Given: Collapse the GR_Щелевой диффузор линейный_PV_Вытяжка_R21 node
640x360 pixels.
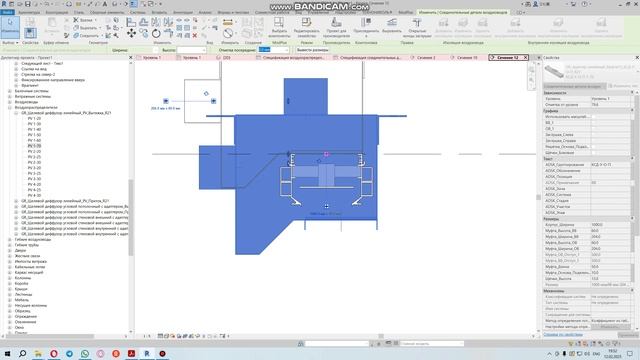Looking at the screenshot, I should coord(16,113).
